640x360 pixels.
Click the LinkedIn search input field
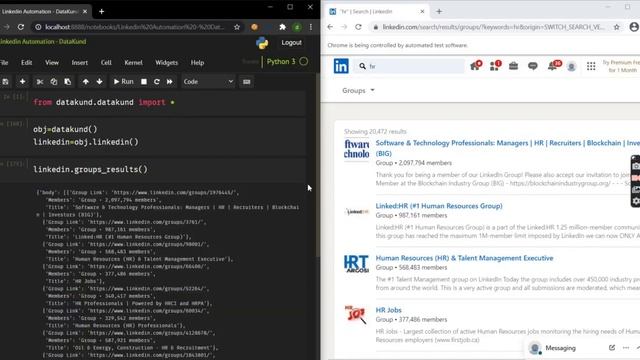410,66
